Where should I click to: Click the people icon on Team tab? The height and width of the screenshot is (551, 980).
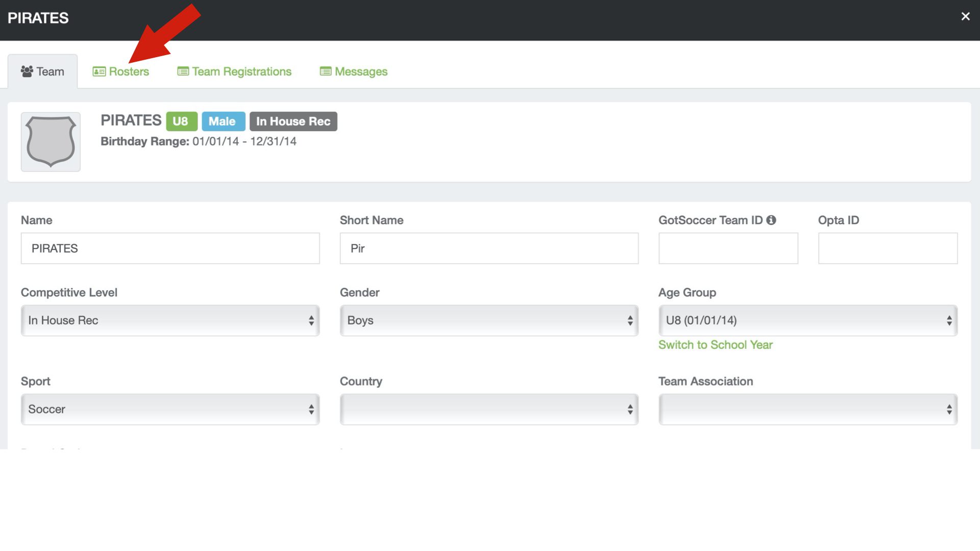click(x=27, y=71)
